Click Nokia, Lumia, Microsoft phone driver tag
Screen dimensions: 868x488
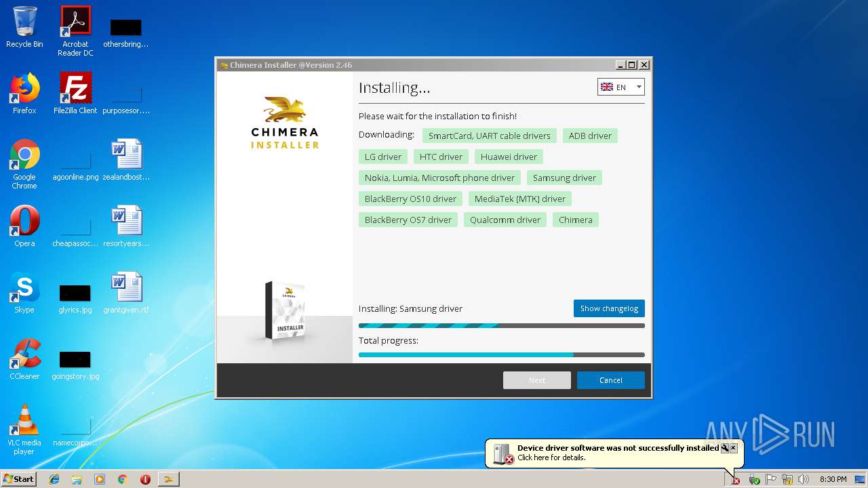pos(439,178)
